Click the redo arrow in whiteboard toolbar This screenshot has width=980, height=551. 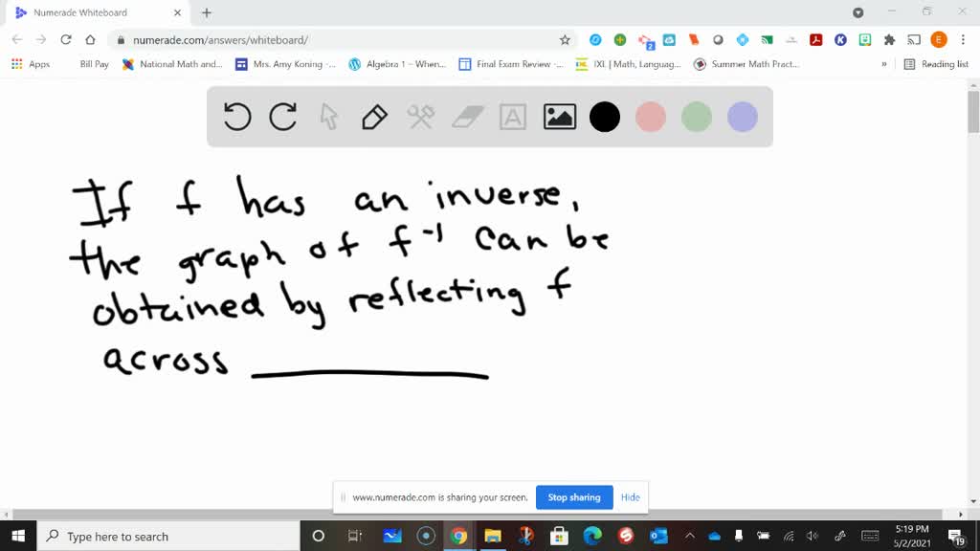tap(283, 117)
